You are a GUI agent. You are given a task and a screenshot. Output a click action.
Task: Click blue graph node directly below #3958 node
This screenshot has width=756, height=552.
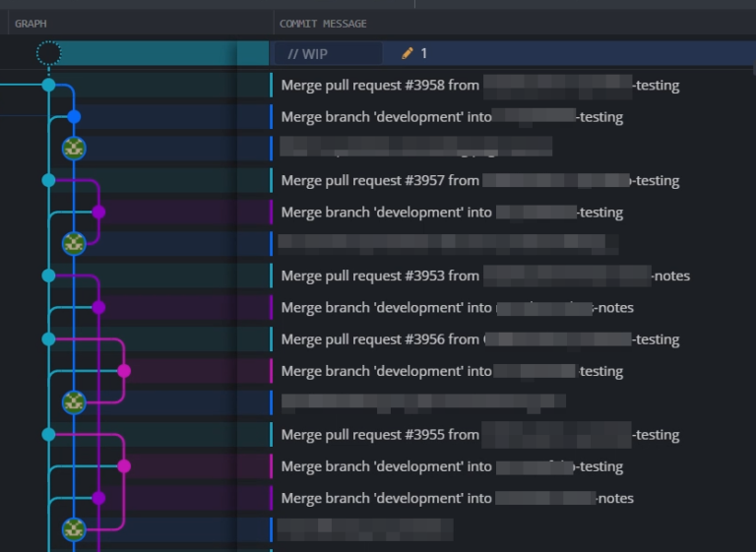click(74, 117)
